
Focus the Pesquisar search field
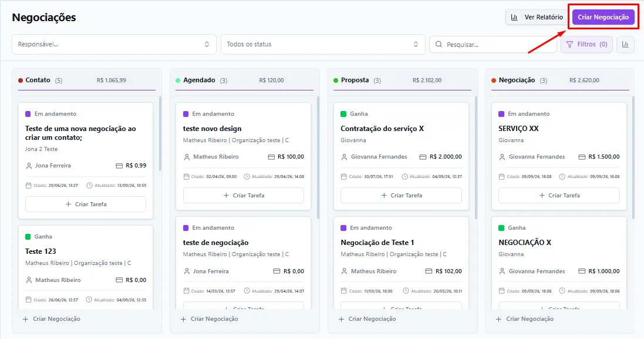tap(493, 45)
